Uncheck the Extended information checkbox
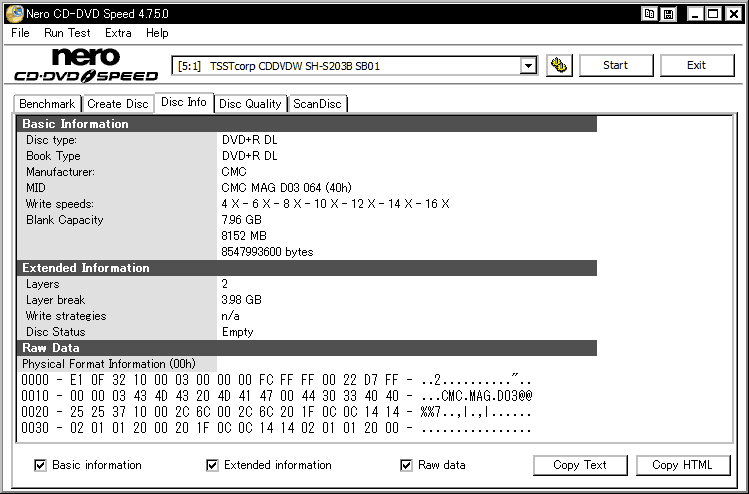Screen dimensions: 749x494 [x=212, y=465]
